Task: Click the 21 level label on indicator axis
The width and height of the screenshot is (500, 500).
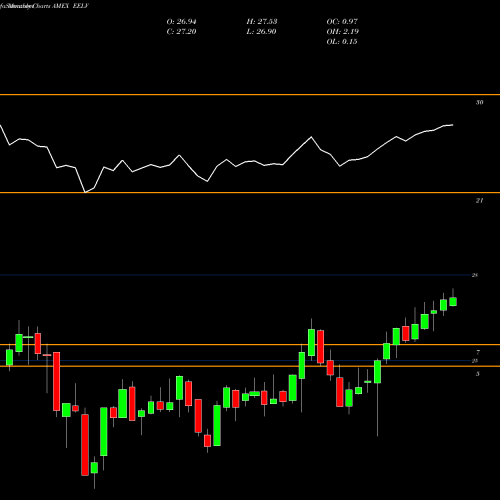Action: coord(479,200)
